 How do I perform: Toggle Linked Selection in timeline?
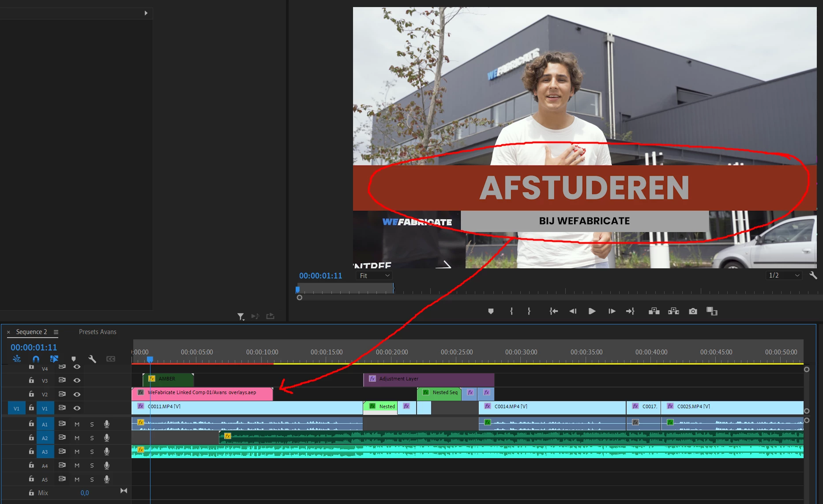(x=54, y=359)
